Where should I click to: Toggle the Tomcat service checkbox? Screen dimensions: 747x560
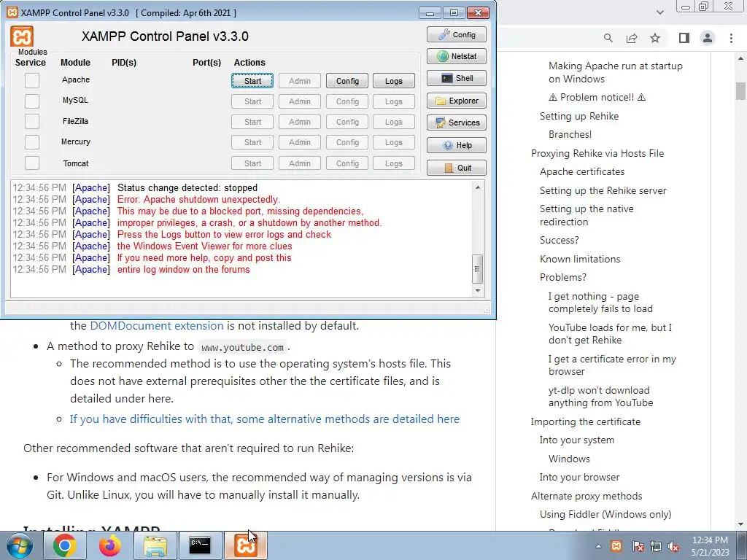coord(32,163)
